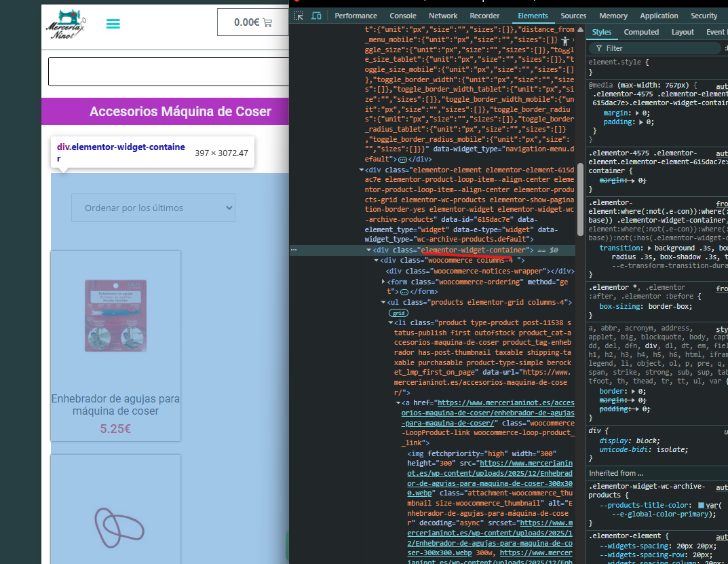Toggle the device toolbar icon
The image size is (728, 564).
click(316, 16)
